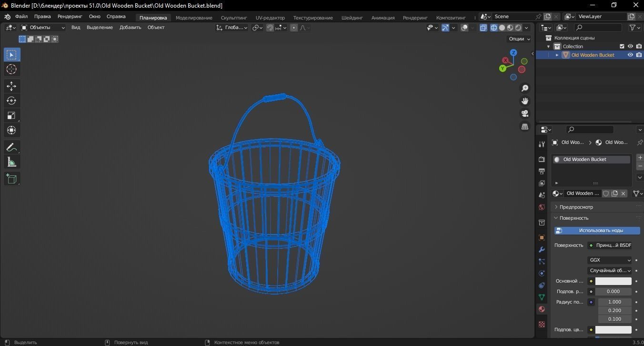Image resolution: width=644 pixels, height=346 pixels.
Task: Toggle Collection exclude checkbox in outliner
Action: [622, 46]
